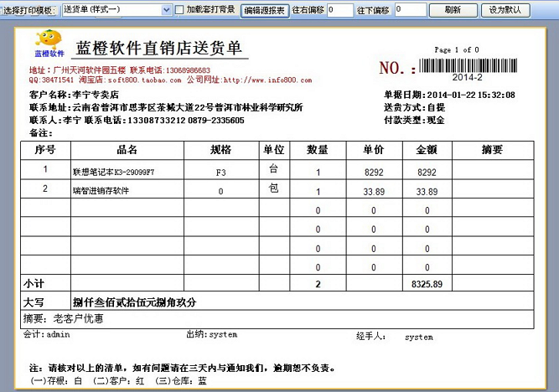Click the barcode number 2014-2
Viewport: 559px width, 392px height.
(468, 77)
